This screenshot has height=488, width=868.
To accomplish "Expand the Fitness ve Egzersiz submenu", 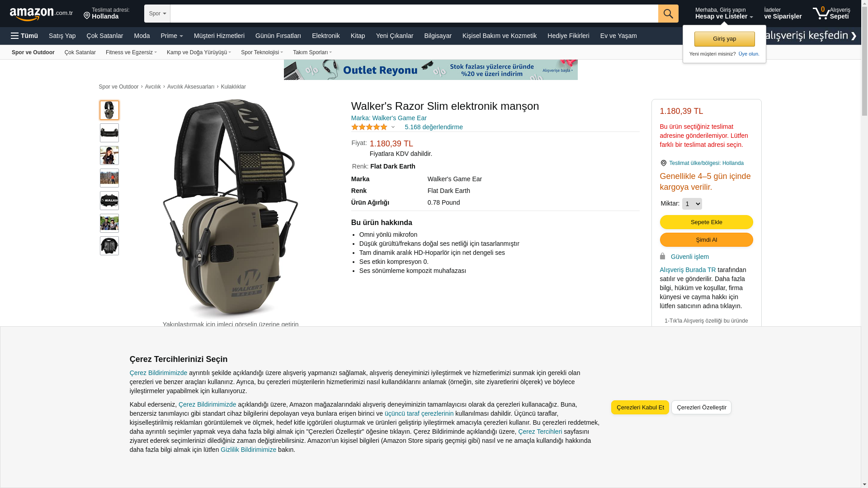I will tap(131, 52).
